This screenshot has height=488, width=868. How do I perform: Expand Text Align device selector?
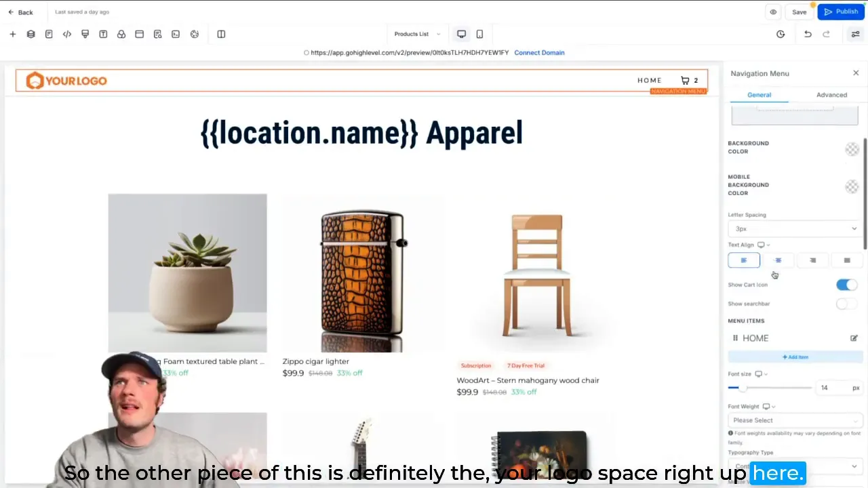coord(764,245)
